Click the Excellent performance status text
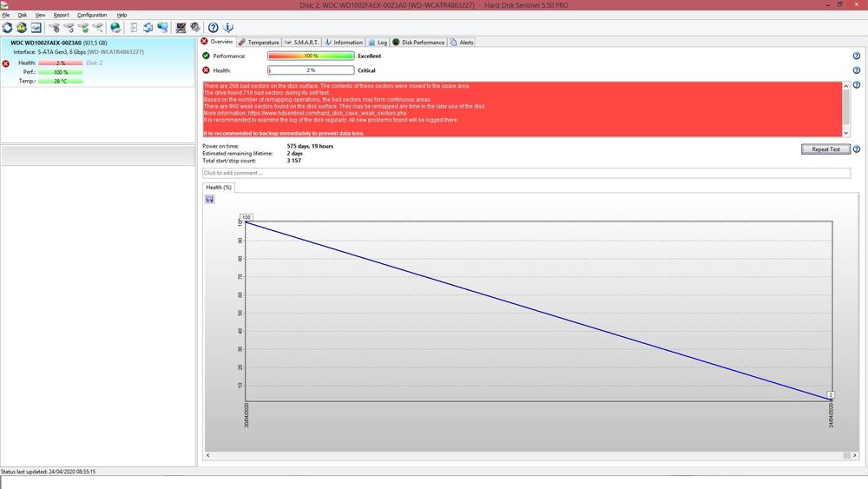The image size is (868, 489). [369, 56]
